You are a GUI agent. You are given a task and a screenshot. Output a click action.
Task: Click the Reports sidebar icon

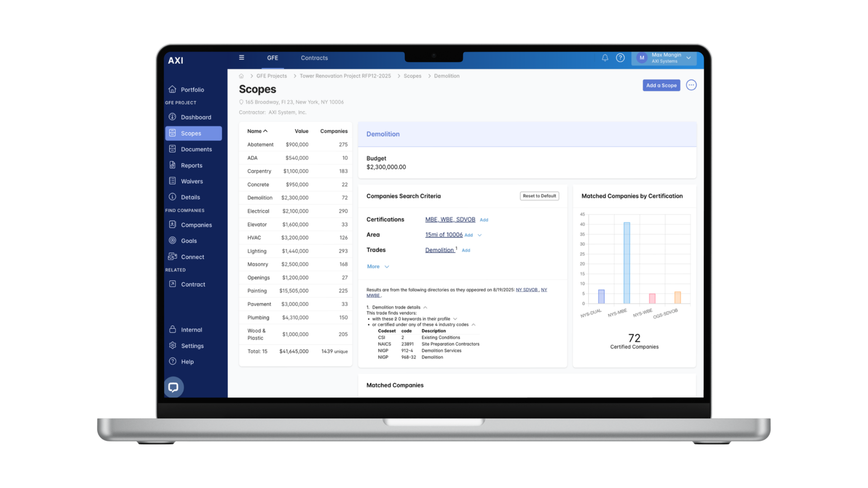pyautogui.click(x=173, y=165)
